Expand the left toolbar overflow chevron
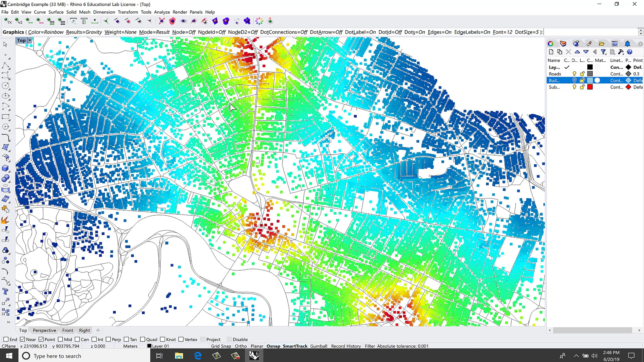The image size is (644, 362). click(8, 322)
